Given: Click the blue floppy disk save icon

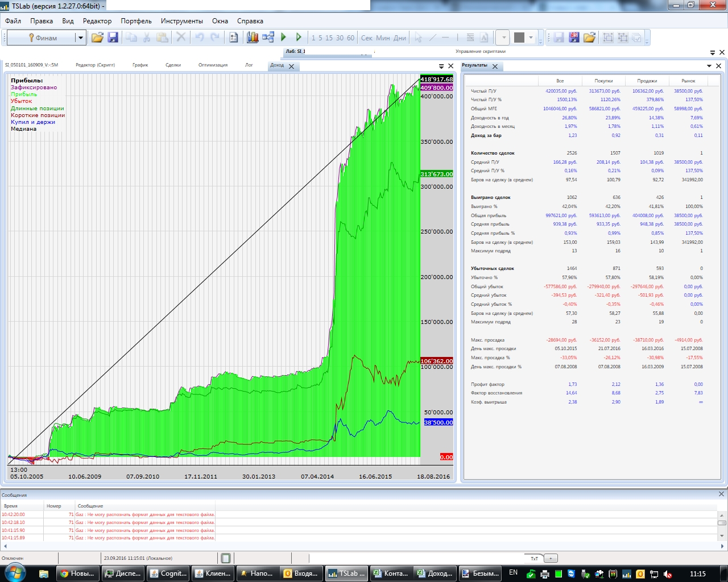Looking at the screenshot, I should pos(113,38).
